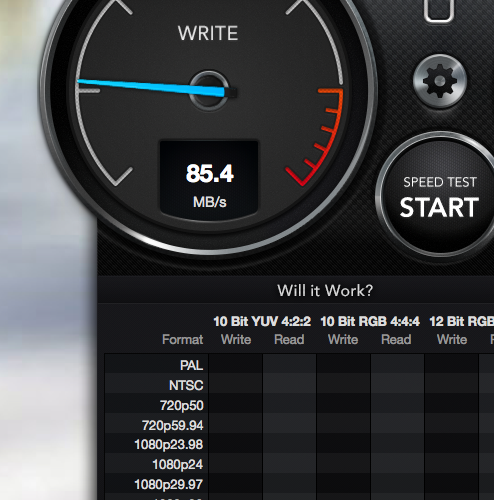This screenshot has width=494, height=500.
Task: Select the 1080p29.97 format row
Action: tap(299, 484)
